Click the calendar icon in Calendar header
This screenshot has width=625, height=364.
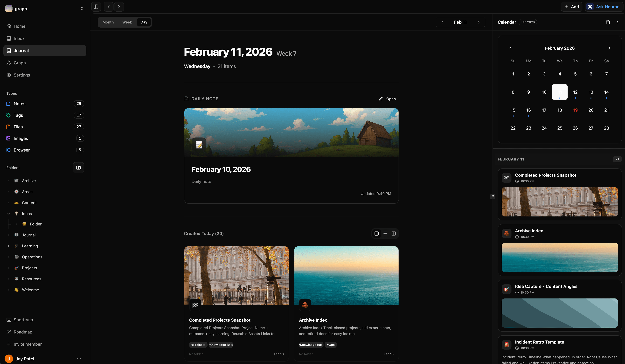click(608, 22)
